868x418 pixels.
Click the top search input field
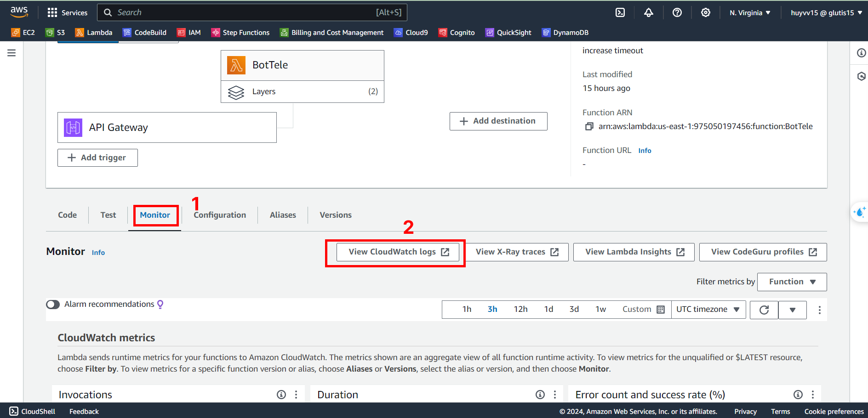[x=252, y=12]
